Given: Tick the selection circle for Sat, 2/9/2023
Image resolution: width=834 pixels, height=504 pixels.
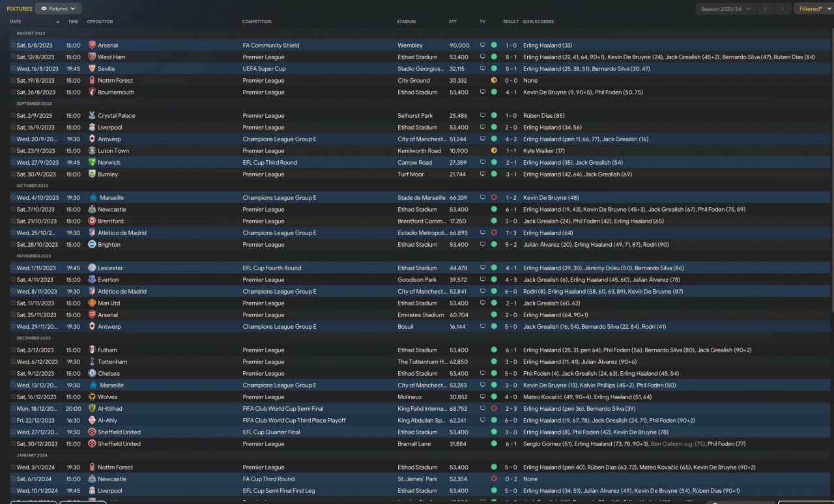Looking at the screenshot, I should [13, 116].
